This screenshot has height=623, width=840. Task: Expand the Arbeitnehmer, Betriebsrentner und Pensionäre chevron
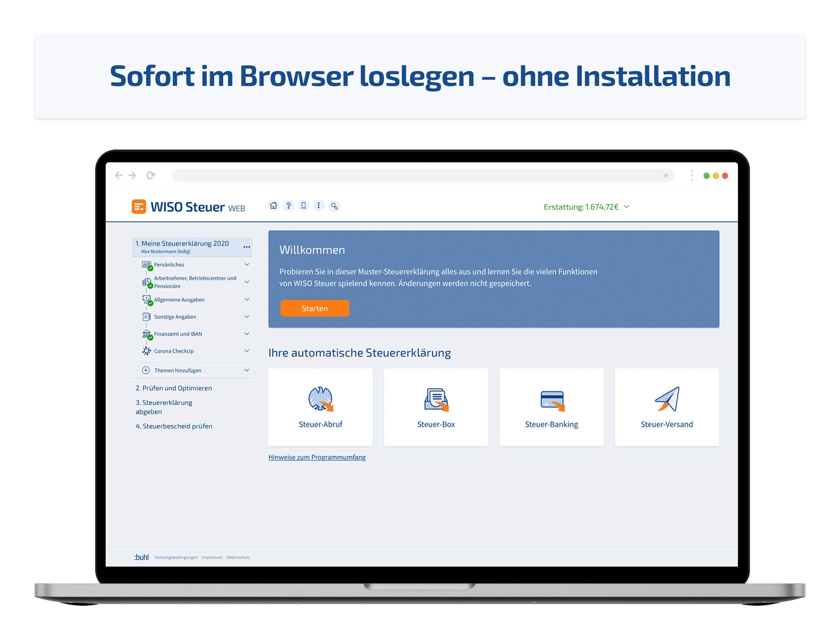point(247,282)
